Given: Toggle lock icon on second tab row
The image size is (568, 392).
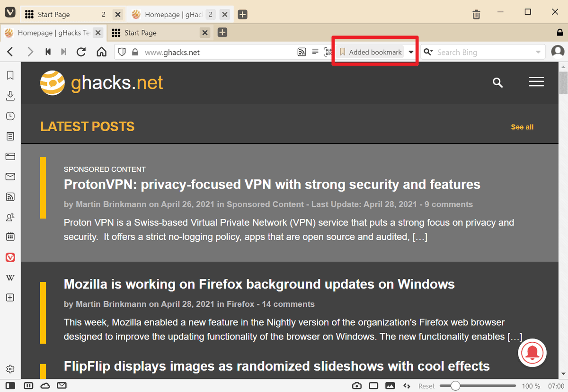Looking at the screenshot, I should [x=560, y=33].
